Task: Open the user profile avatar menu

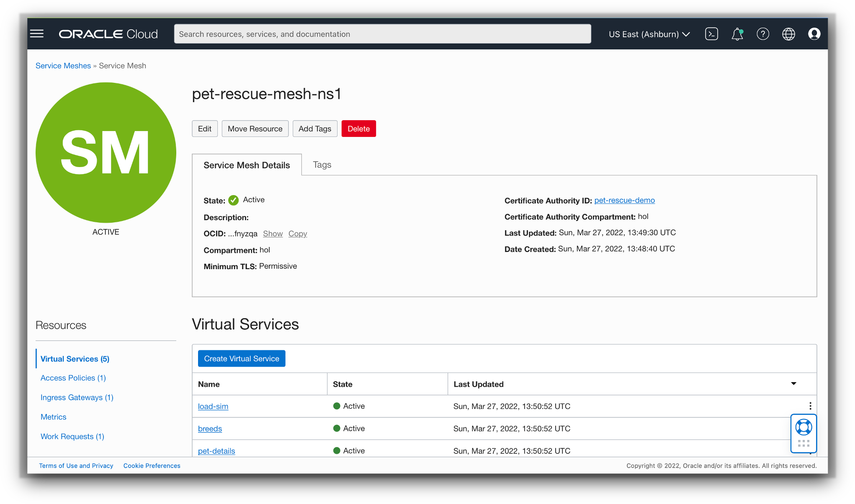Action: [x=814, y=34]
